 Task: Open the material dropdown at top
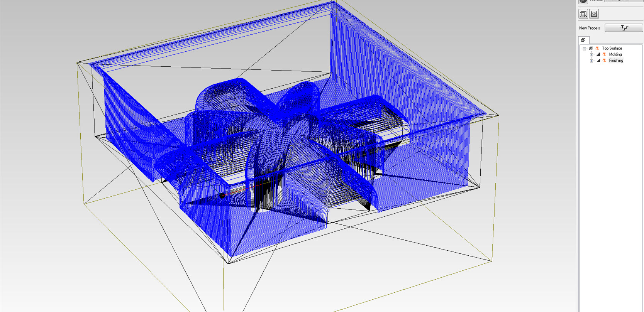[624, 1]
